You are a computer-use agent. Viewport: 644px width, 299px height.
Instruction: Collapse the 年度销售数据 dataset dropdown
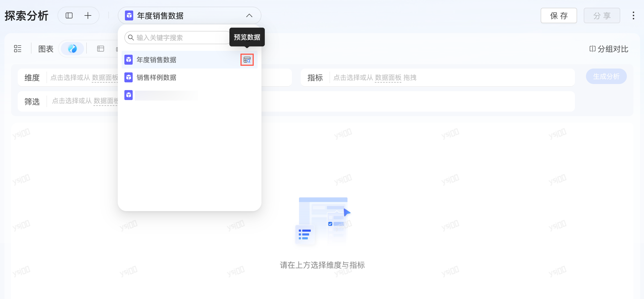(249, 15)
